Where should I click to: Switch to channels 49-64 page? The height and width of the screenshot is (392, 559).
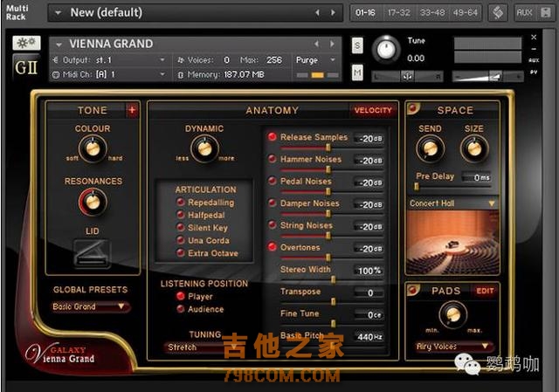coord(466,13)
